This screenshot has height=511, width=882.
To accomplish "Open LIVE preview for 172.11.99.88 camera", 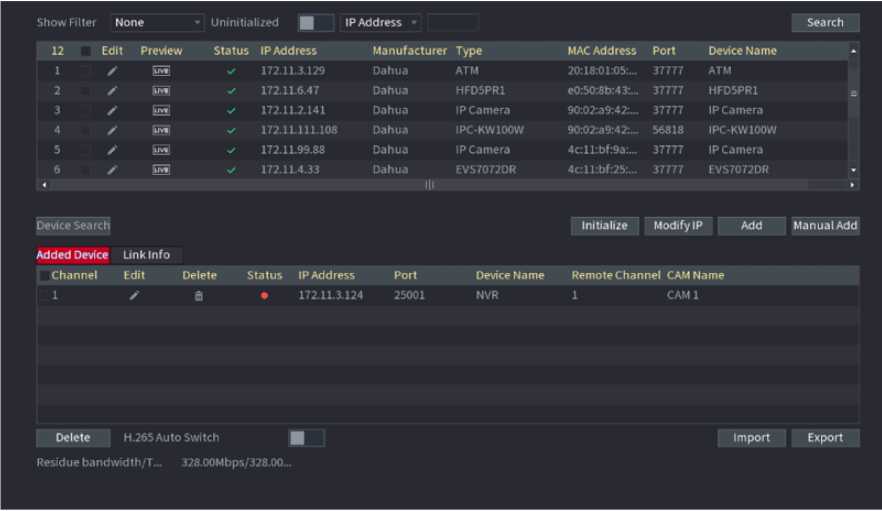I will coord(161,150).
